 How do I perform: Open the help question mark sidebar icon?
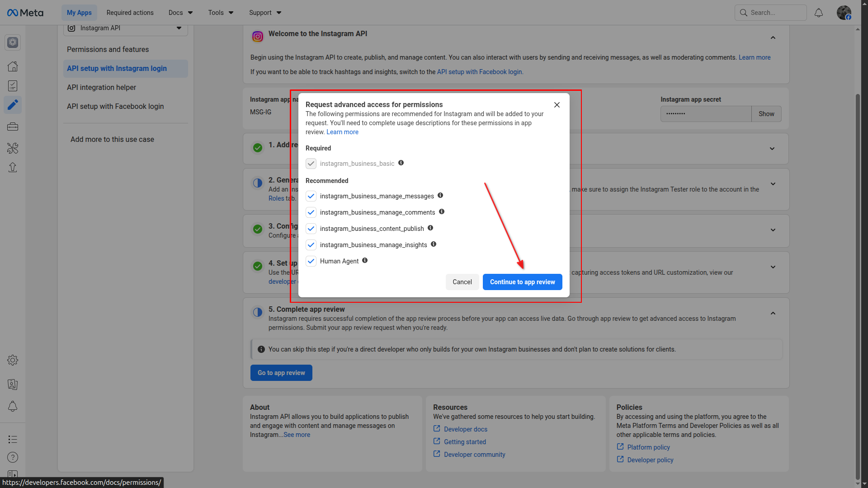tap(13, 457)
